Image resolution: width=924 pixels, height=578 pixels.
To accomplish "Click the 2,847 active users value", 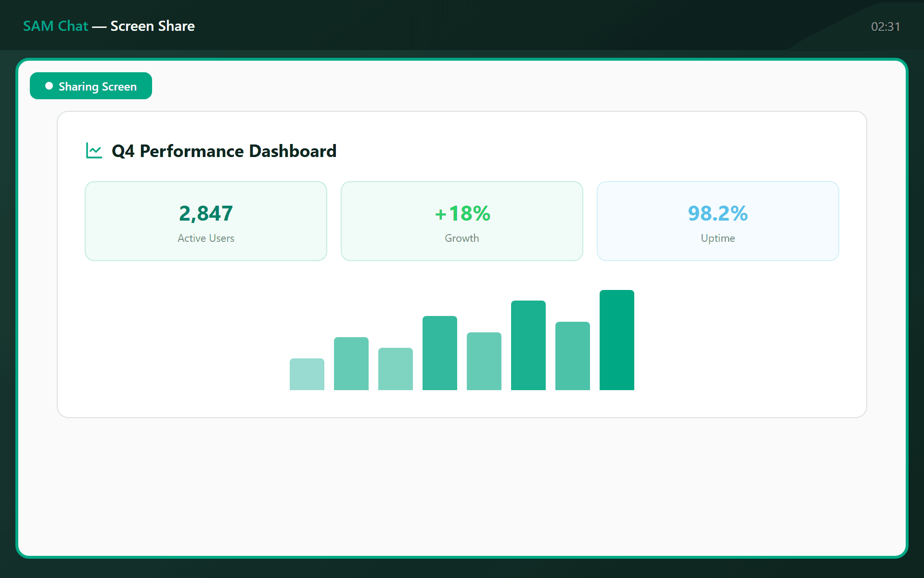I will coord(206,213).
